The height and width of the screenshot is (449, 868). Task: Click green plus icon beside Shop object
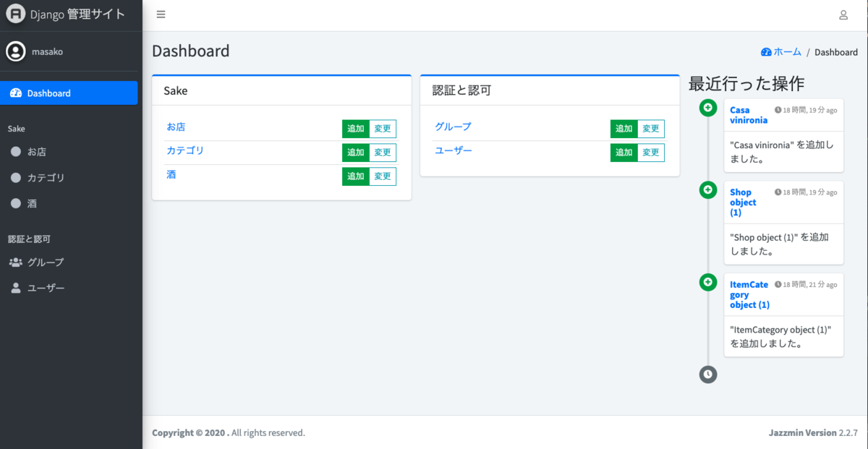pyautogui.click(x=708, y=190)
